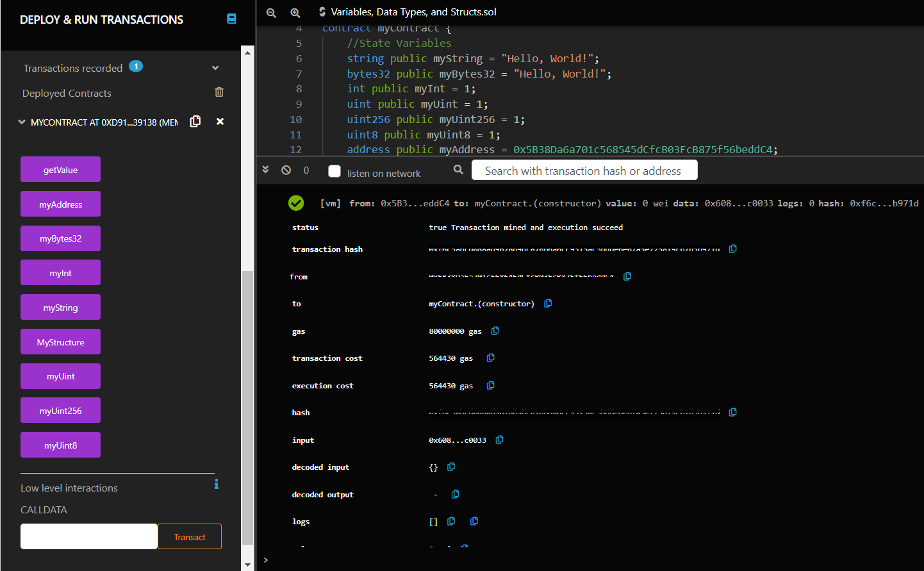The height and width of the screenshot is (571, 924).
Task: Call the getValue function
Action: [60, 170]
